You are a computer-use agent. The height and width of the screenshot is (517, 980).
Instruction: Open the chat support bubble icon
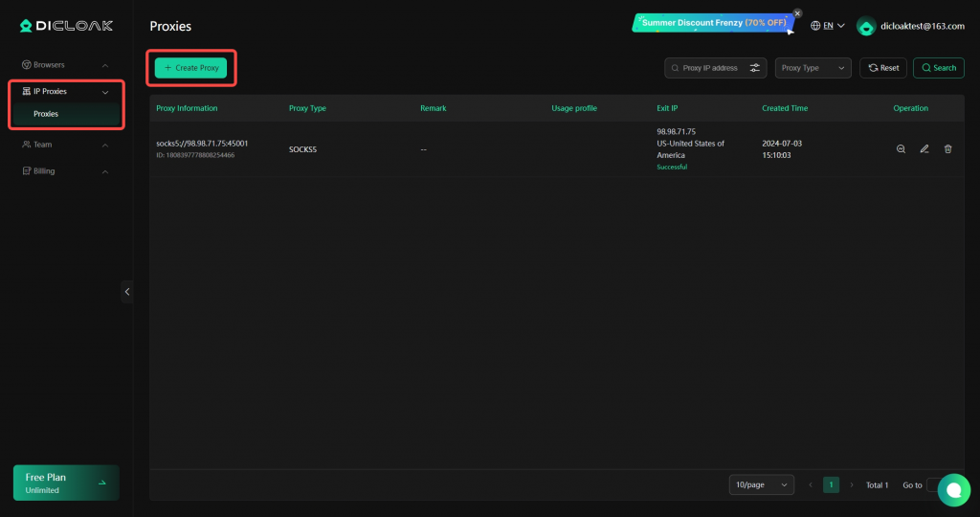954,491
